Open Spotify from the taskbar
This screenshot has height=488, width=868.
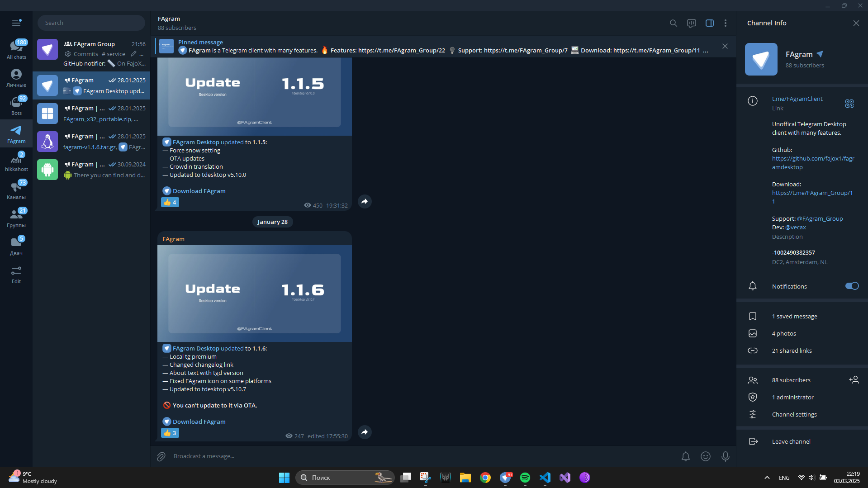point(525,478)
